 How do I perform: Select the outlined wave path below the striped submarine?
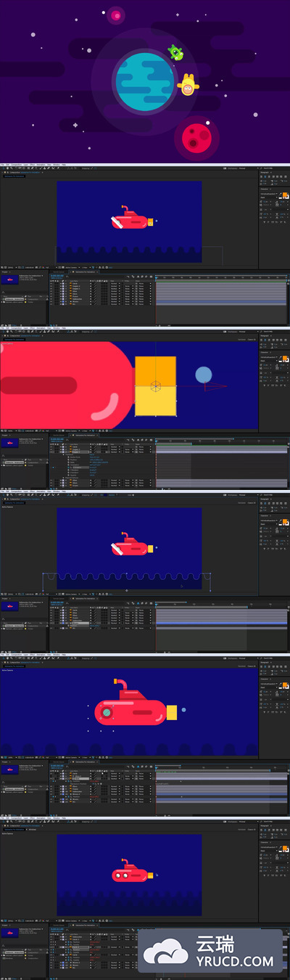[127, 581]
